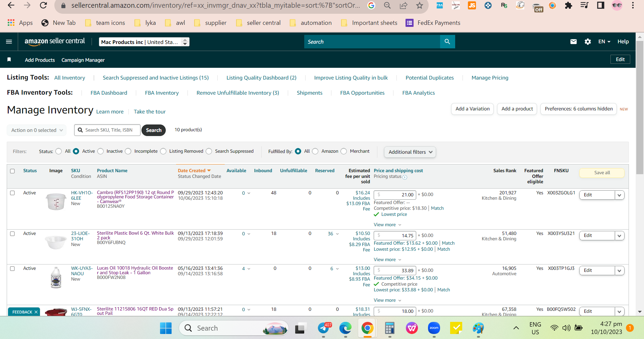
Task: Click the bookmark flag icon in the favorites bar
Action: (9, 59)
